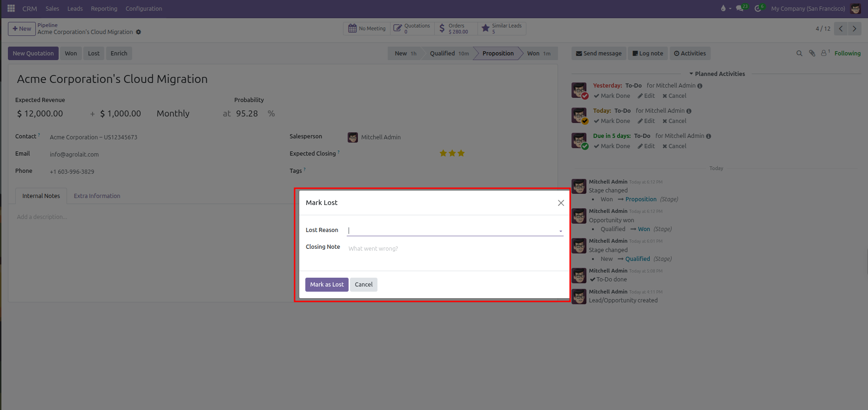Open the Sales menu
This screenshot has width=868, height=410.
coord(52,8)
